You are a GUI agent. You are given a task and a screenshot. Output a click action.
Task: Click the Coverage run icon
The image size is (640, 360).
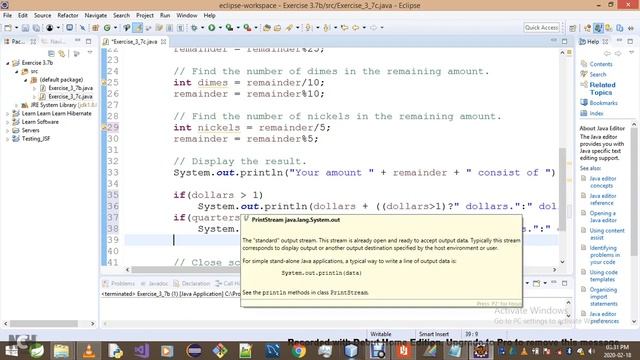229,28
